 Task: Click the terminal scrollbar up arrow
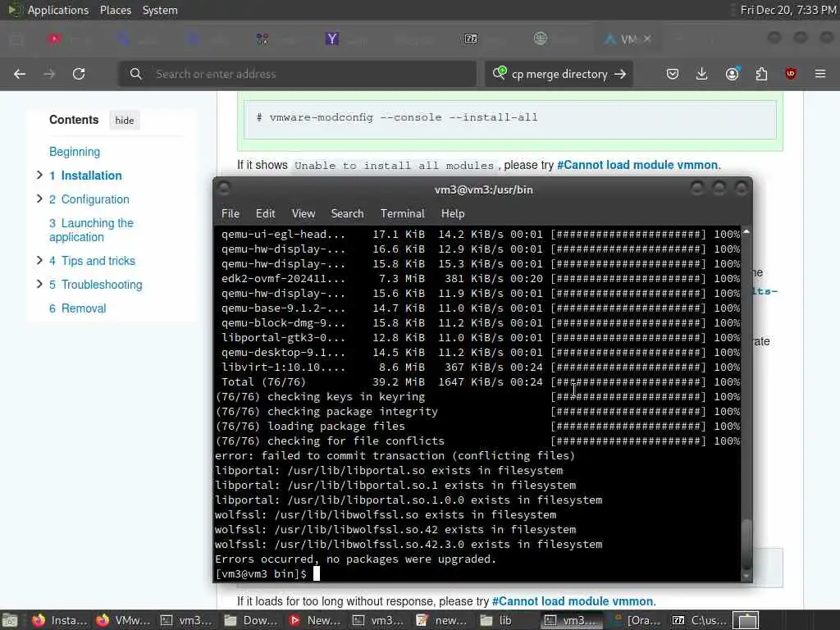[x=746, y=231]
